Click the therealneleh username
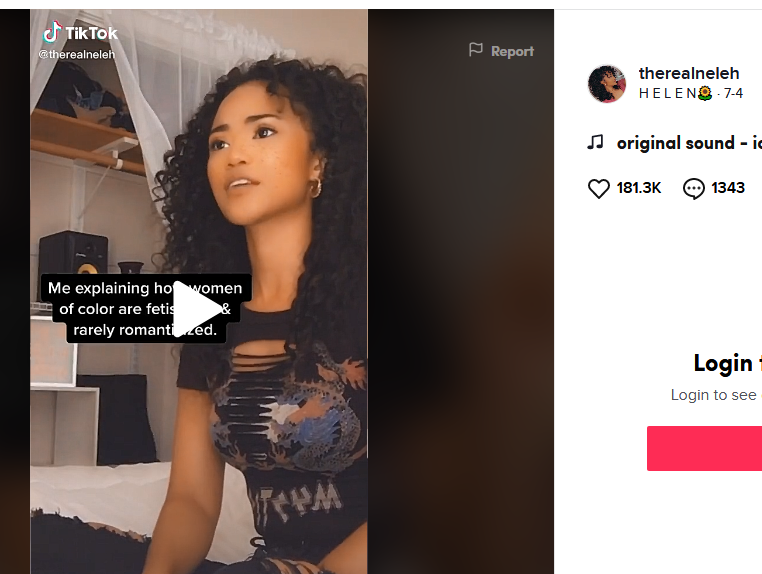 (x=689, y=73)
